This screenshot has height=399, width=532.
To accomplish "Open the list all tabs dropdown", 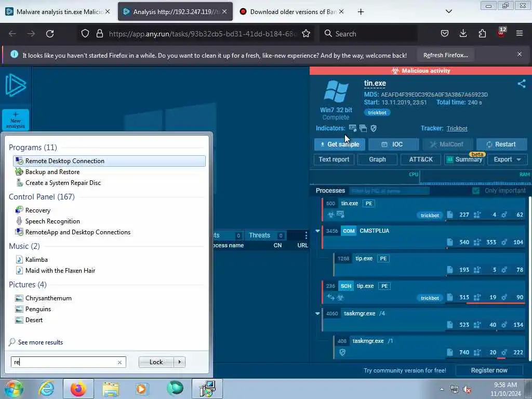I will [x=448, y=11].
